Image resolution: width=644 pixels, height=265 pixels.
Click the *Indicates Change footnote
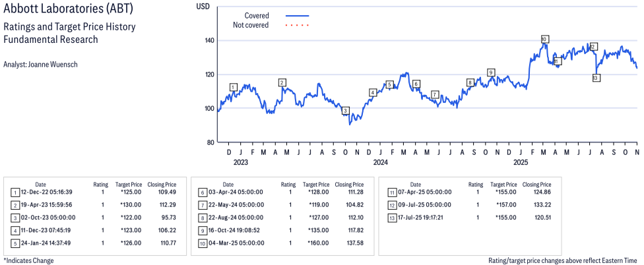tap(28, 260)
